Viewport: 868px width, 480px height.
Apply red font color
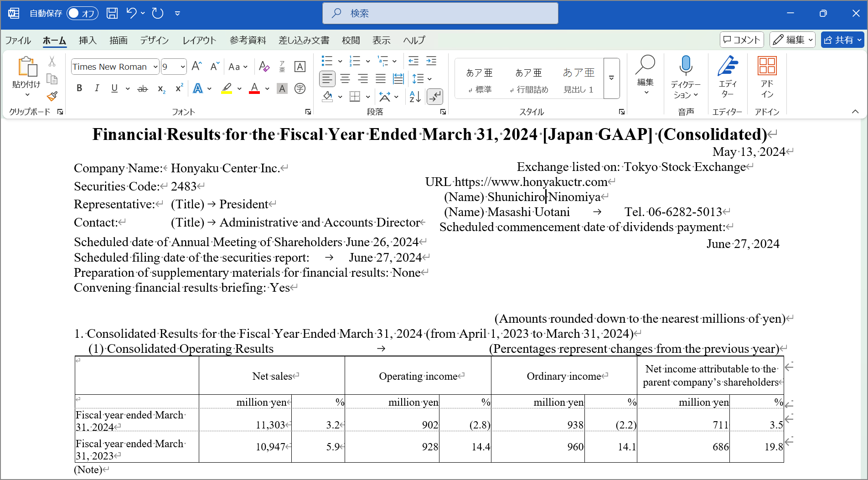pyautogui.click(x=254, y=88)
